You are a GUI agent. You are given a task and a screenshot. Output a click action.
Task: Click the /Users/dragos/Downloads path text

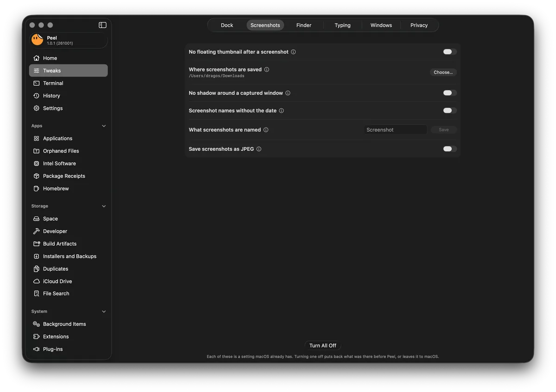click(x=216, y=76)
